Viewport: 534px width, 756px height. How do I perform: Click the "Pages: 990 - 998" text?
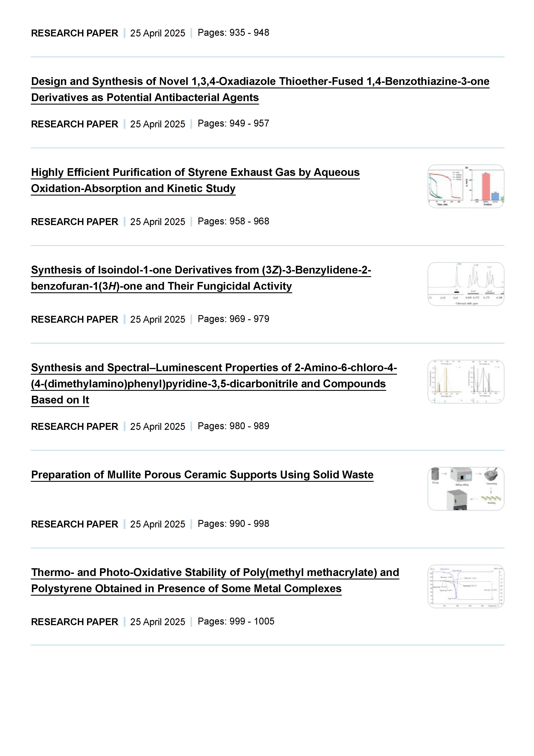[x=233, y=524]
